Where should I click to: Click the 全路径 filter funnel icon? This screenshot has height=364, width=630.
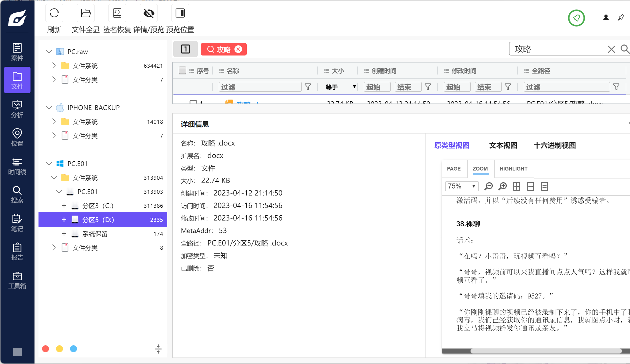click(616, 87)
